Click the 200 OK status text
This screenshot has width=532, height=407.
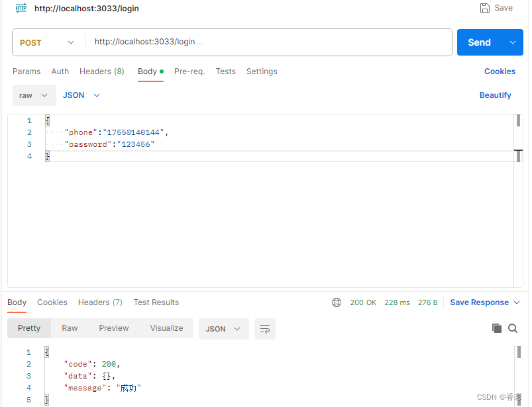click(363, 302)
